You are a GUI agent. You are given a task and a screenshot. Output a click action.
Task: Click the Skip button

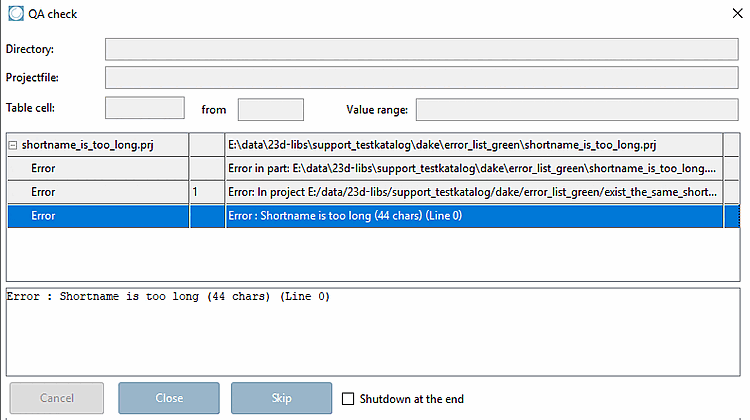pos(281,398)
